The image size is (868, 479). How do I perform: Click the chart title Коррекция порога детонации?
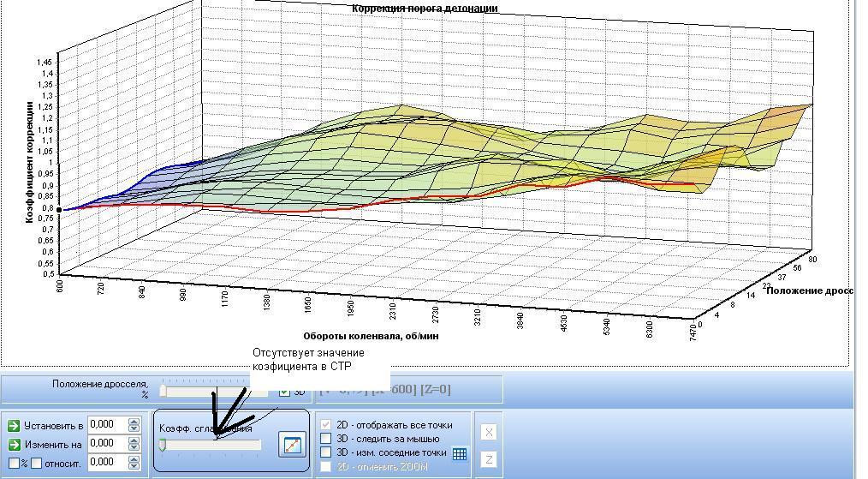click(x=425, y=9)
